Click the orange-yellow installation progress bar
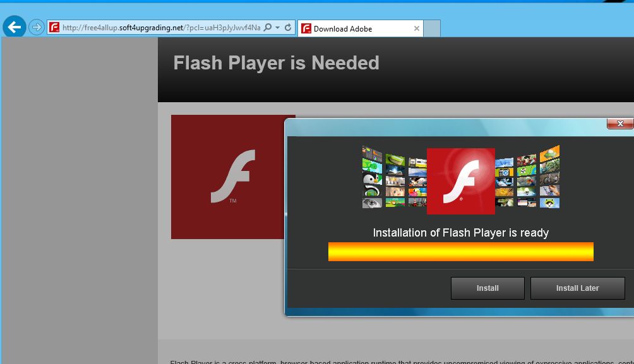The height and width of the screenshot is (364, 634). [x=460, y=252]
